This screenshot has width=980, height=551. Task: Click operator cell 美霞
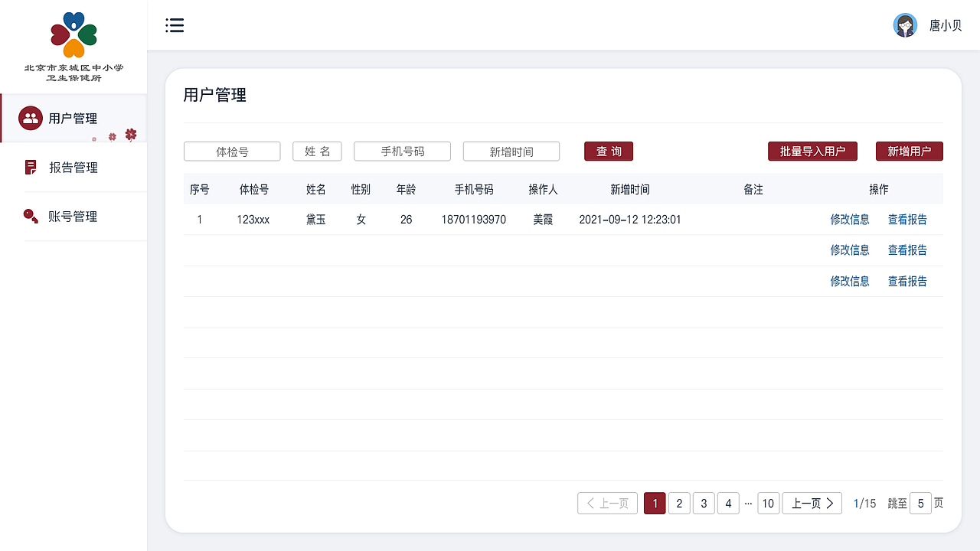click(543, 220)
